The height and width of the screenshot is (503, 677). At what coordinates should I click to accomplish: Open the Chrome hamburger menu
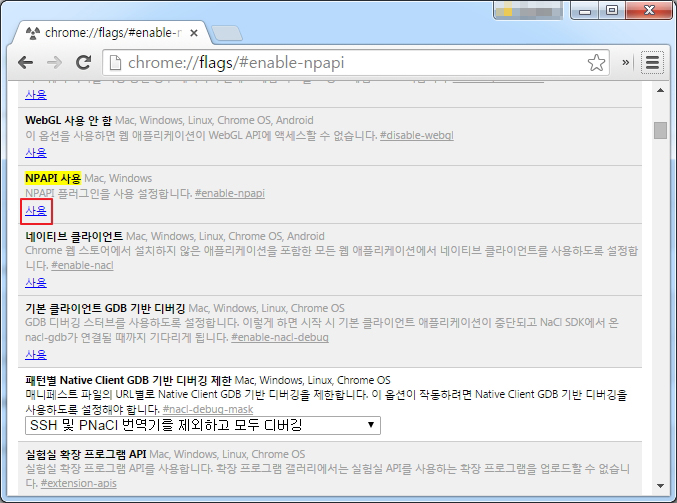(652, 63)
